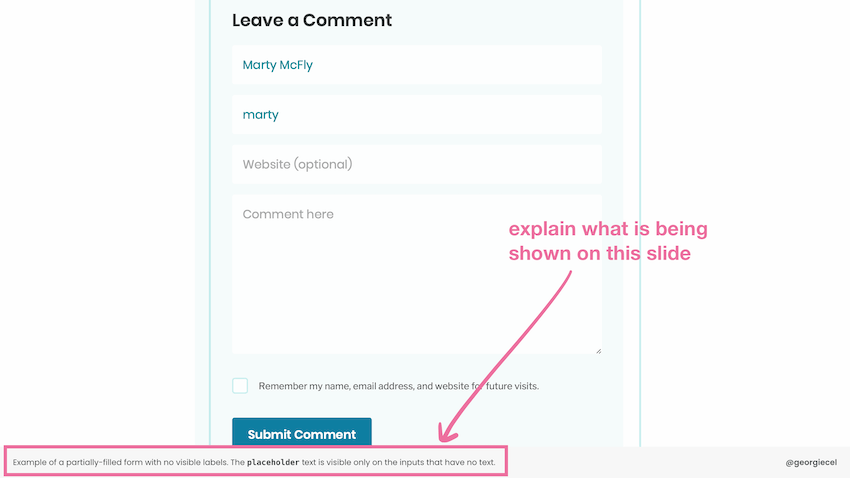Click the Submit Comment button
This screenshot has width=850, height=478.
302,432
